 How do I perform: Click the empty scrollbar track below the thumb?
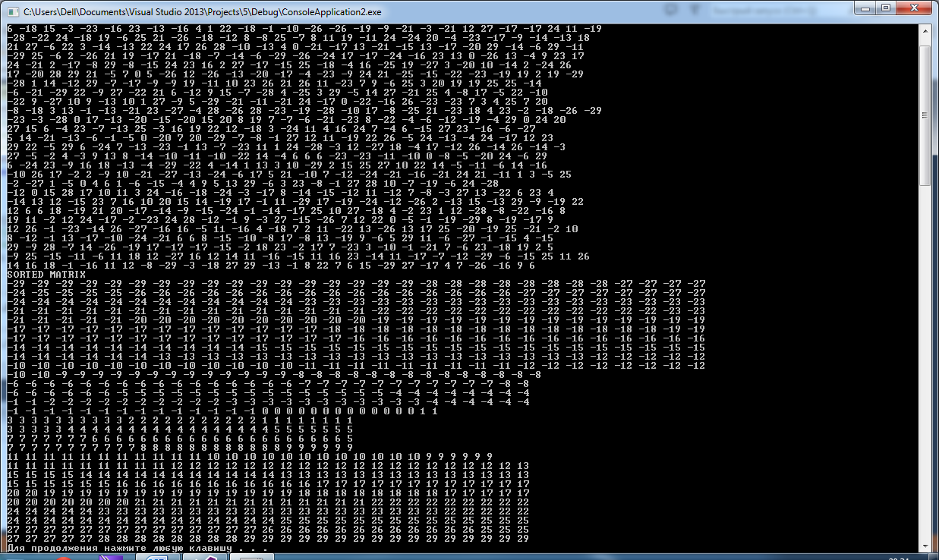point(925,360)
